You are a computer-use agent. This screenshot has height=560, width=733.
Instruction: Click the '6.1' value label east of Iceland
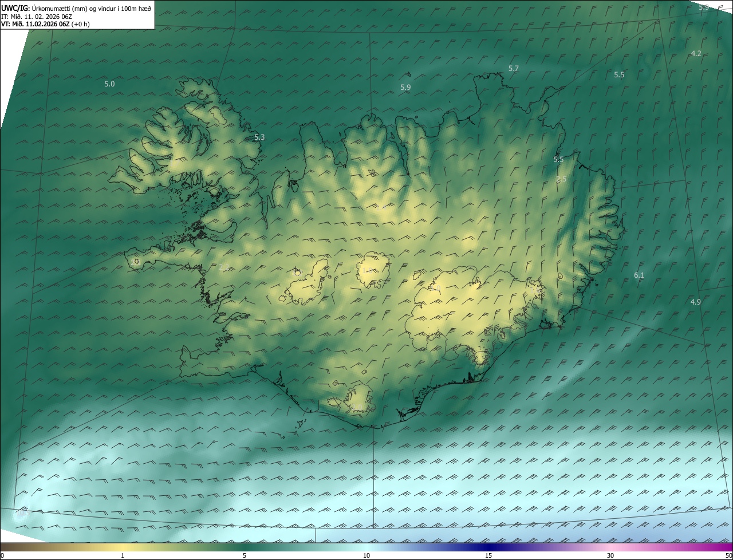639,275
